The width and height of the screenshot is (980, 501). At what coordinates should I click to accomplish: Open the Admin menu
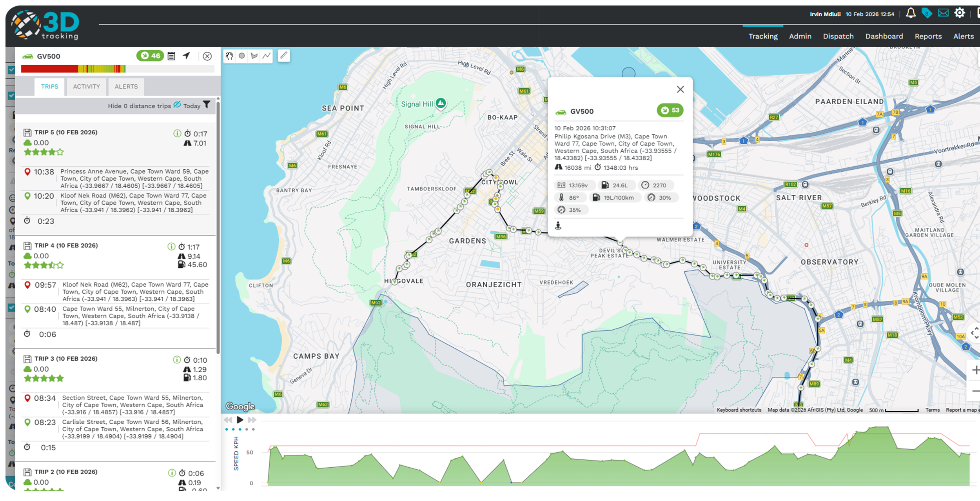800,36
